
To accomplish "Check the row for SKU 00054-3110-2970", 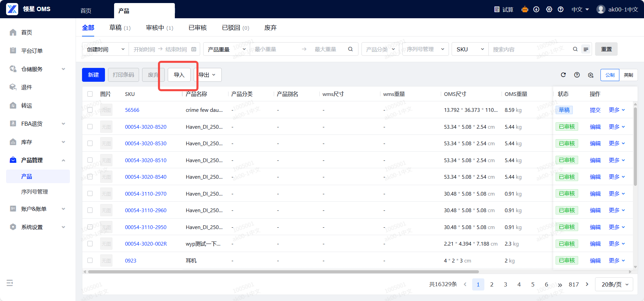I will tap(90, 194).
